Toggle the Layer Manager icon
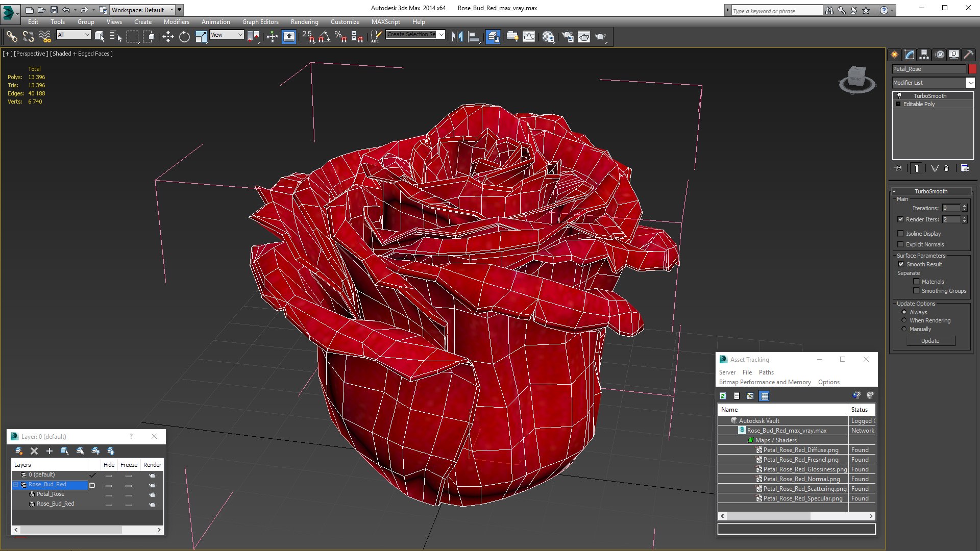The image size is (980, 551). (x=493, y=36)
